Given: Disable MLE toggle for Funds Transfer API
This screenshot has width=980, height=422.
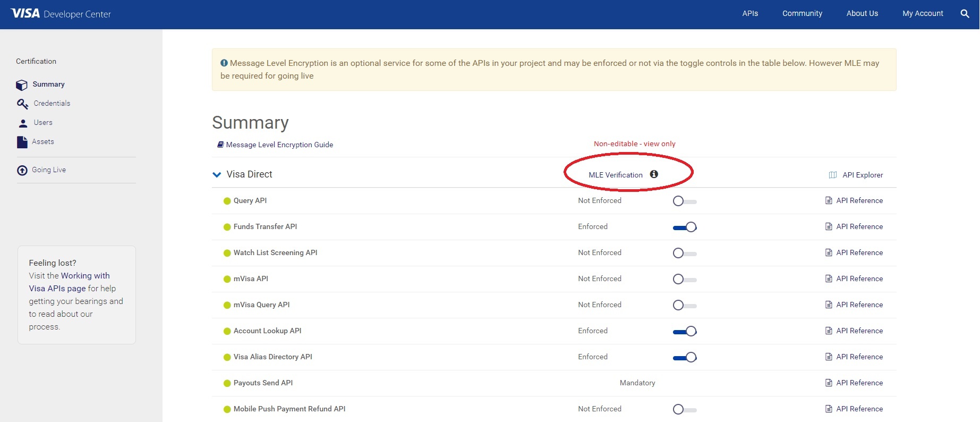Looking at the screenshot, I should click(684, 227).
